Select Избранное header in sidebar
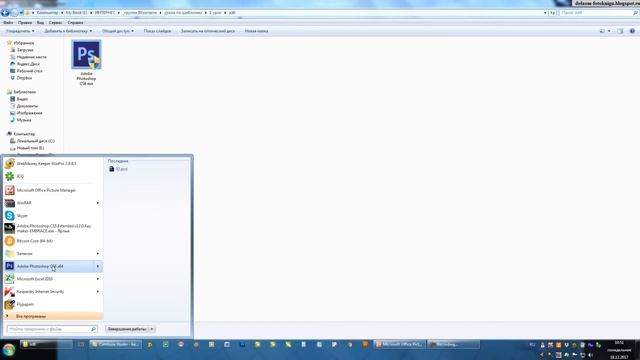 click(20, 42)
